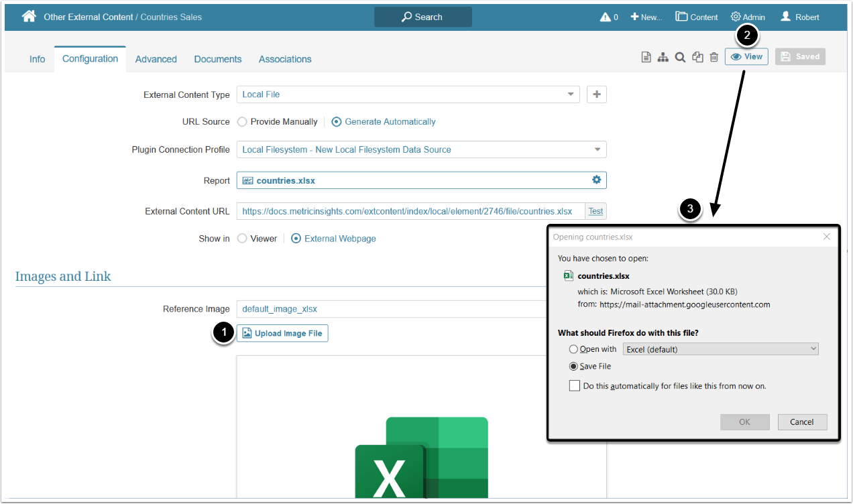The height and width of the screenshot is (504, 853).
Task: Switch to the Configuration tab
Action: click(x=90, y=59)
